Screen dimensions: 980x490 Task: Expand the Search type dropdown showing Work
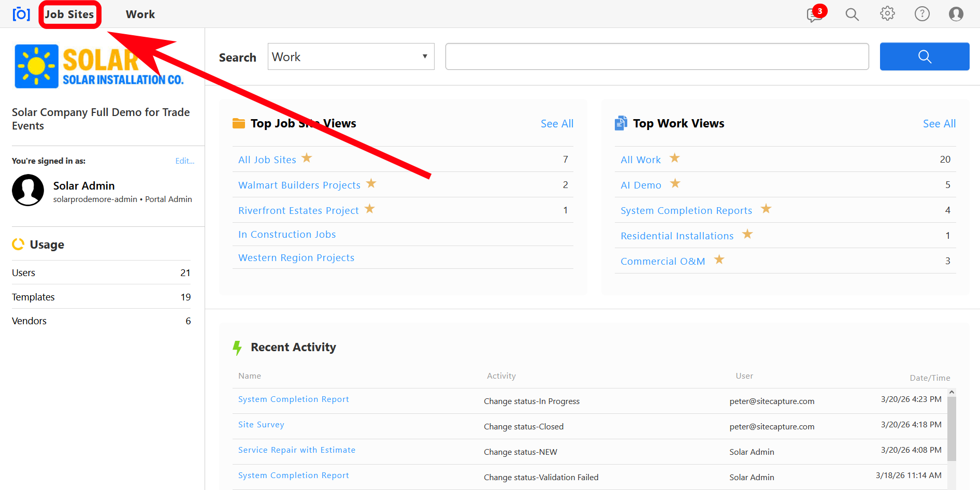tap(351, 56)
